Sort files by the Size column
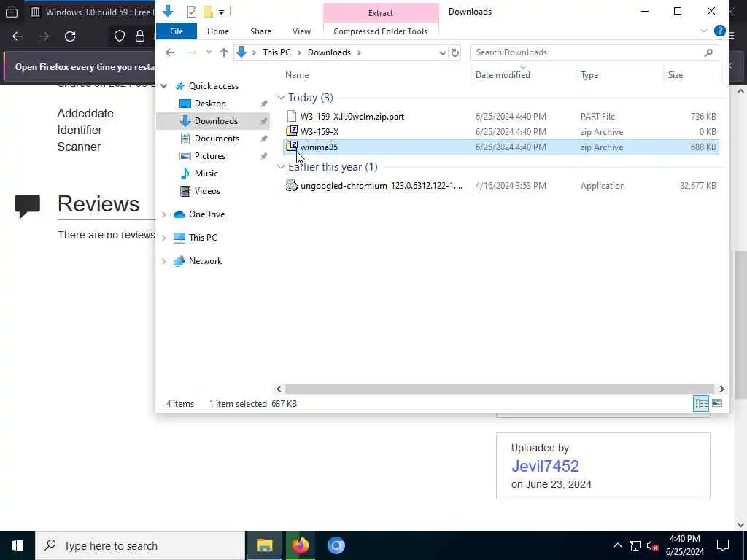Screen dimensions: 747x560 tap(675, 75)
